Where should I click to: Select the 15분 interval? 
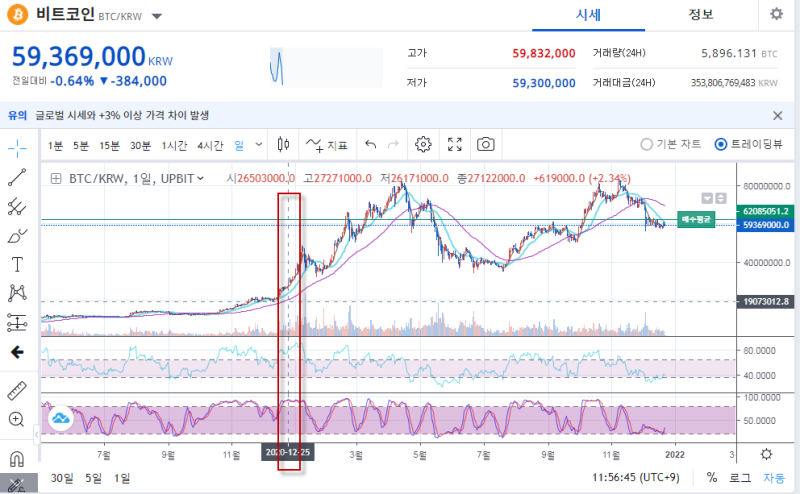[x=109, y=145]
